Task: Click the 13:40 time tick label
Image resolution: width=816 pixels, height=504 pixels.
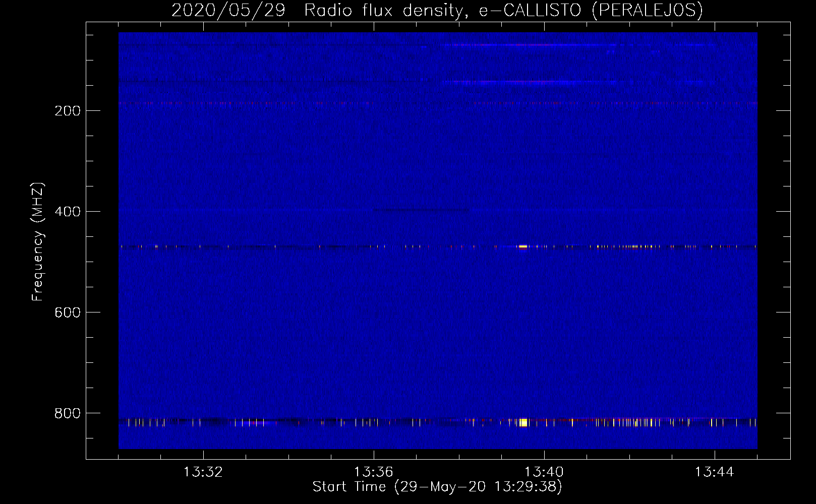Action: coord(544,472)
